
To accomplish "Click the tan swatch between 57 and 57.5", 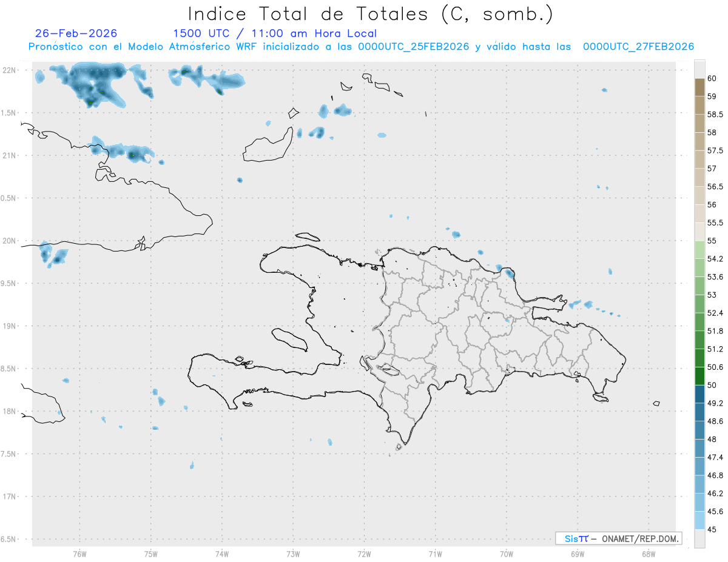I will coord(699,159).
